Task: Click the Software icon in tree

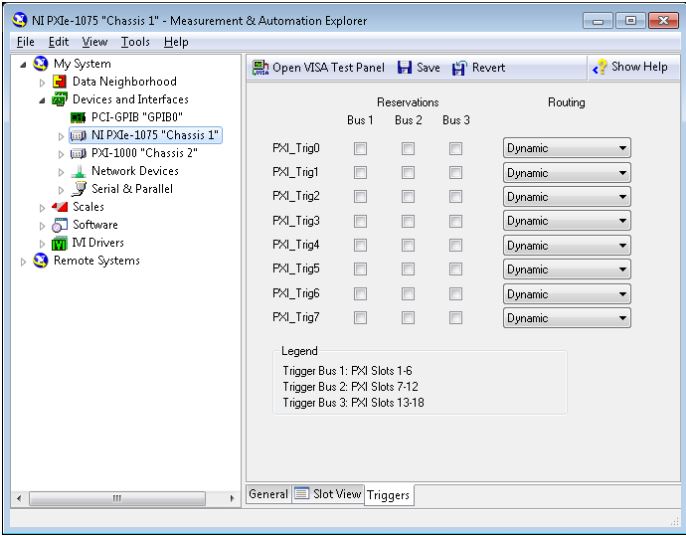Action: click(x=60, y=225)
